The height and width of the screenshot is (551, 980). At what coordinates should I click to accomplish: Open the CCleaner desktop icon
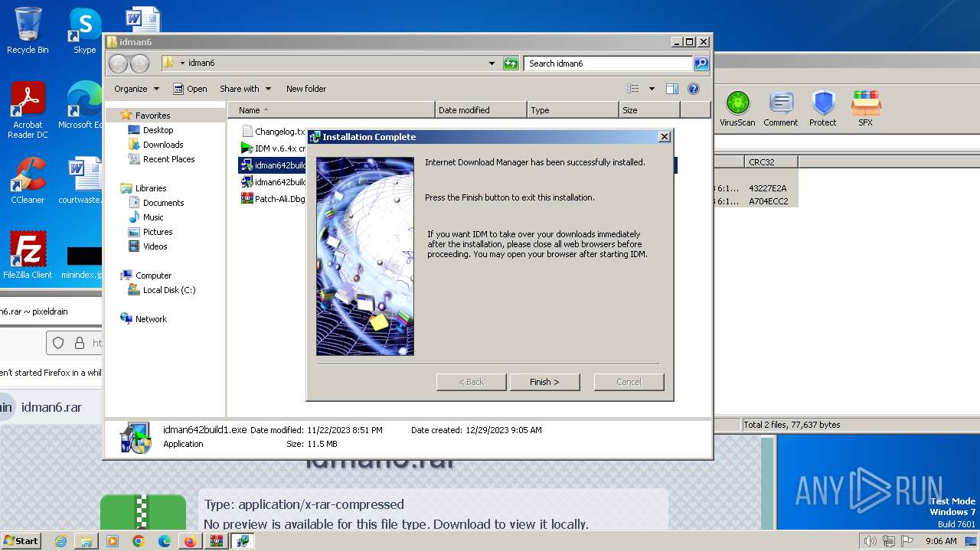click(x=28, y=181)
